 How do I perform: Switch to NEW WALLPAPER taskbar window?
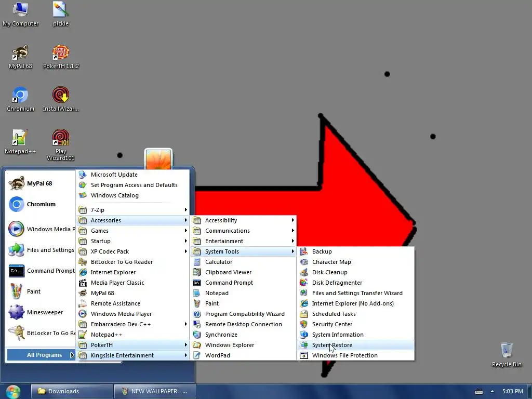[155, 391]
